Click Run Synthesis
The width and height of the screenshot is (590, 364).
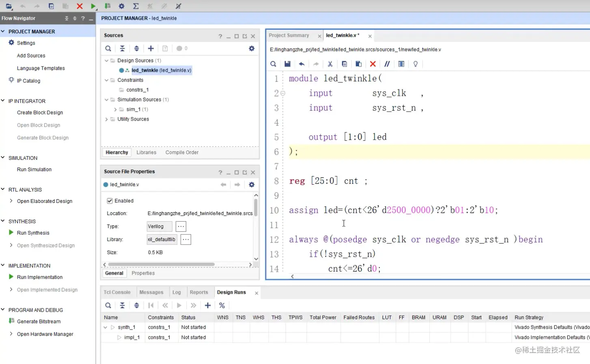coord(33,233)
